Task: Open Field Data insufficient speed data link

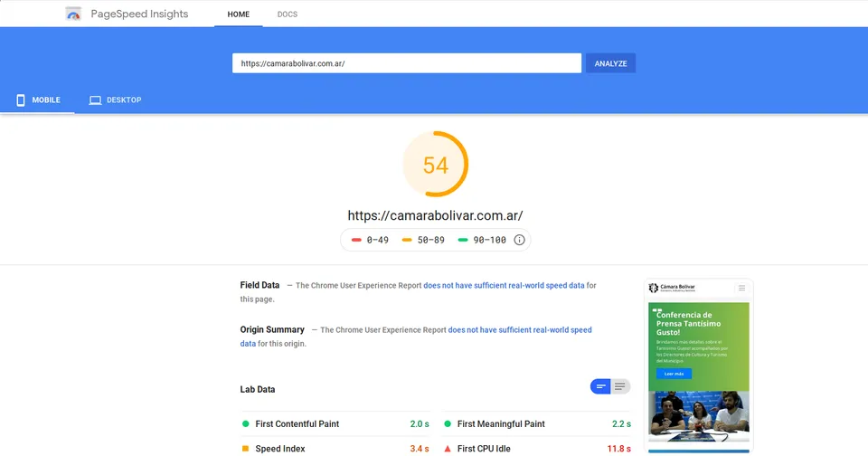Action: [x=504, y=285]
